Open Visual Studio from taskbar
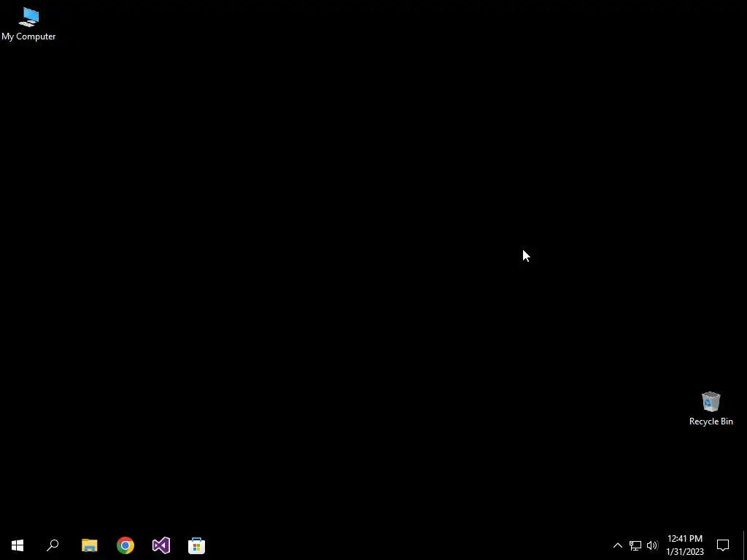747x560 pixels. pyautogui.click(x=161, y=545)
